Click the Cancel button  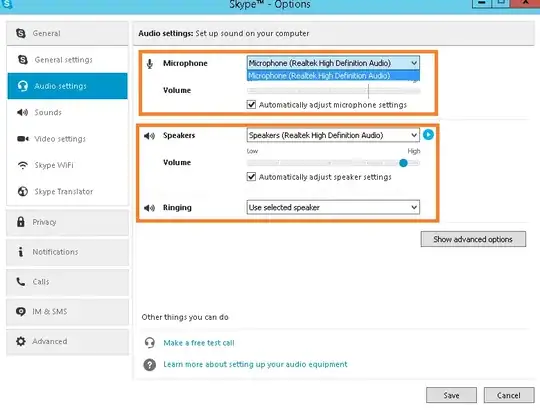coord(509,395)
